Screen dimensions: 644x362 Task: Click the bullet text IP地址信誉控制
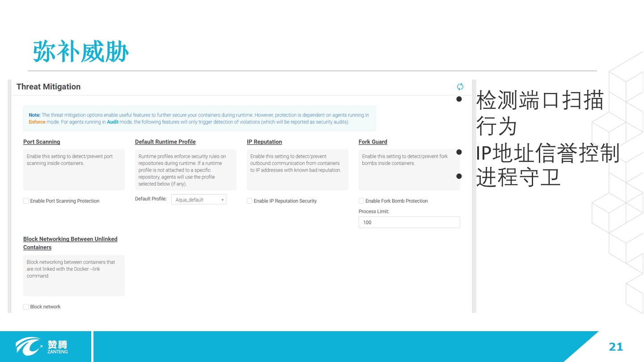(x=548, y=153)
